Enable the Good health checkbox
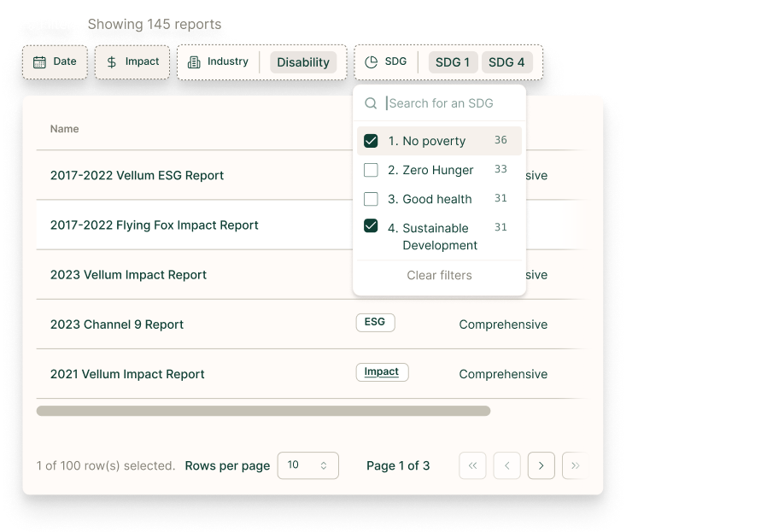The image size is (761, 532). [371, 199]
